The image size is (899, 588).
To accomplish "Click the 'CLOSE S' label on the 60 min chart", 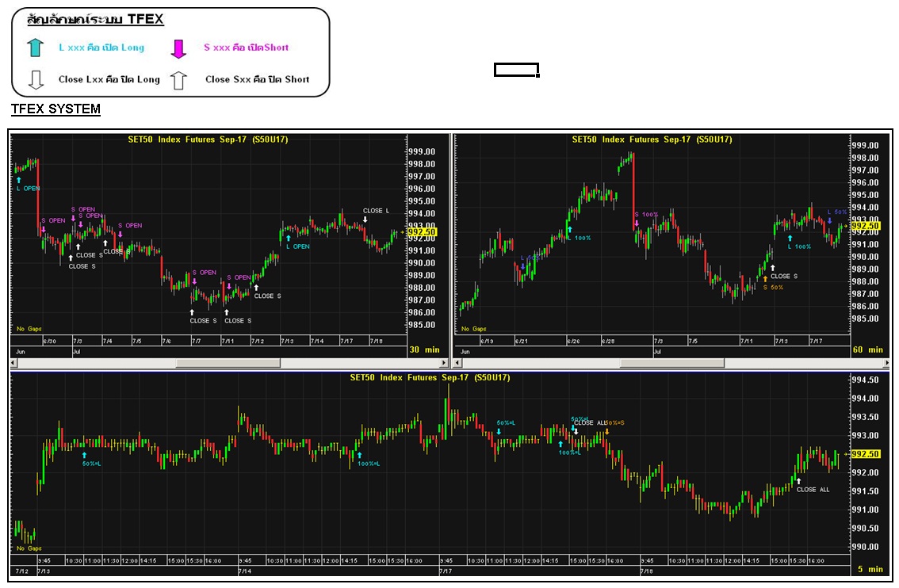I will pyautogui.click(x=784, y=277).
